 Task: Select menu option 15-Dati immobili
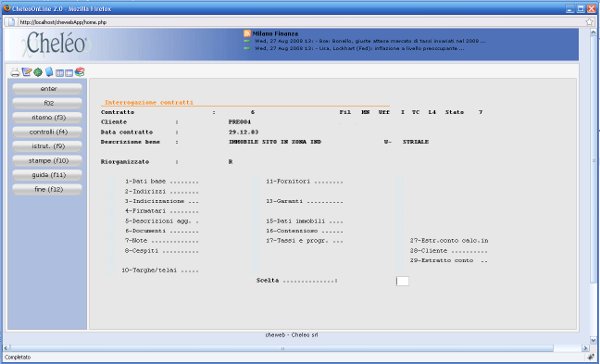(x=305, y=221)
